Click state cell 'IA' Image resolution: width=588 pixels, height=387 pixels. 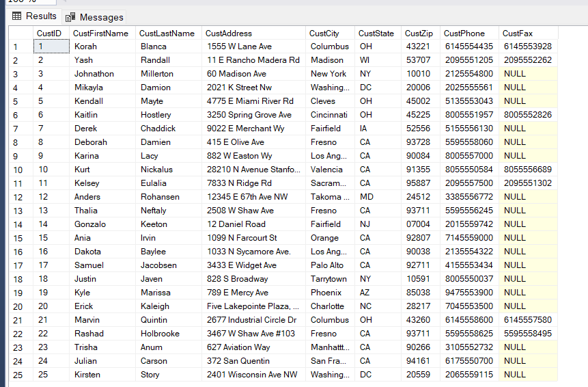point(378,129)
